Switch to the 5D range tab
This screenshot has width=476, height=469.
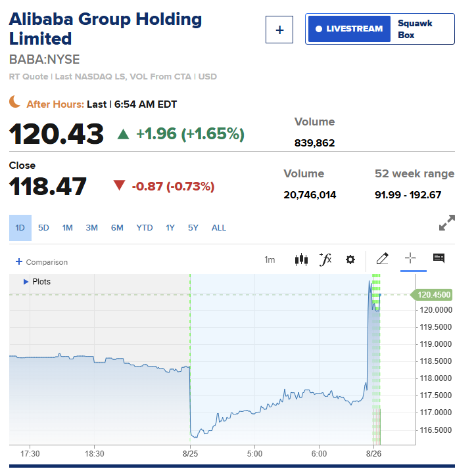(43, 228)
